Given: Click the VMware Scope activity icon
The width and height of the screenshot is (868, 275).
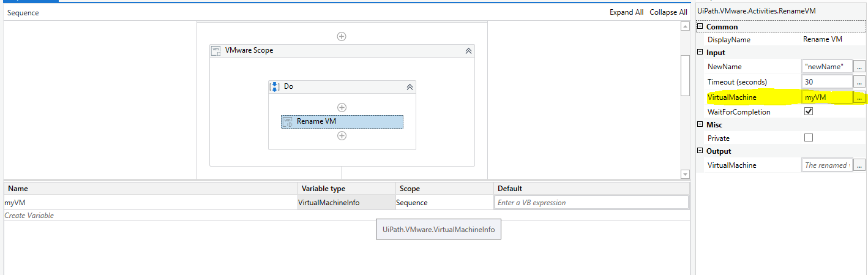Looking at the screenshot, I should point(216,51).
